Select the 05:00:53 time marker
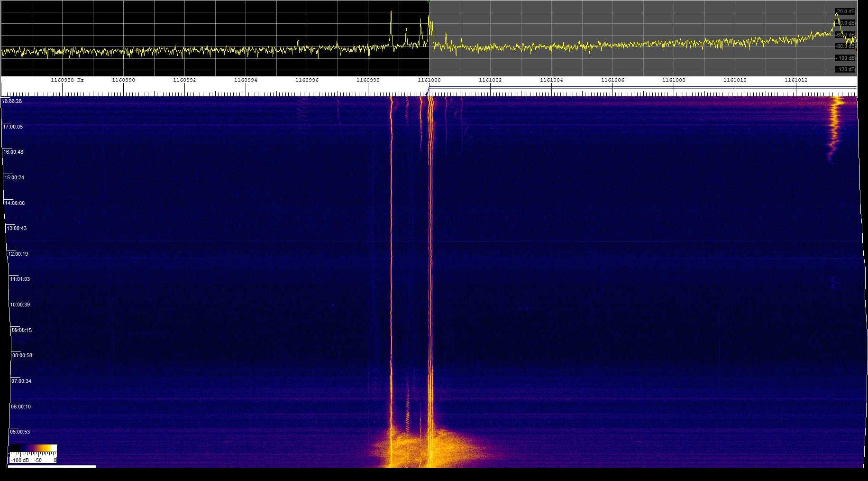The image size is (868, 481). [20, 432]
